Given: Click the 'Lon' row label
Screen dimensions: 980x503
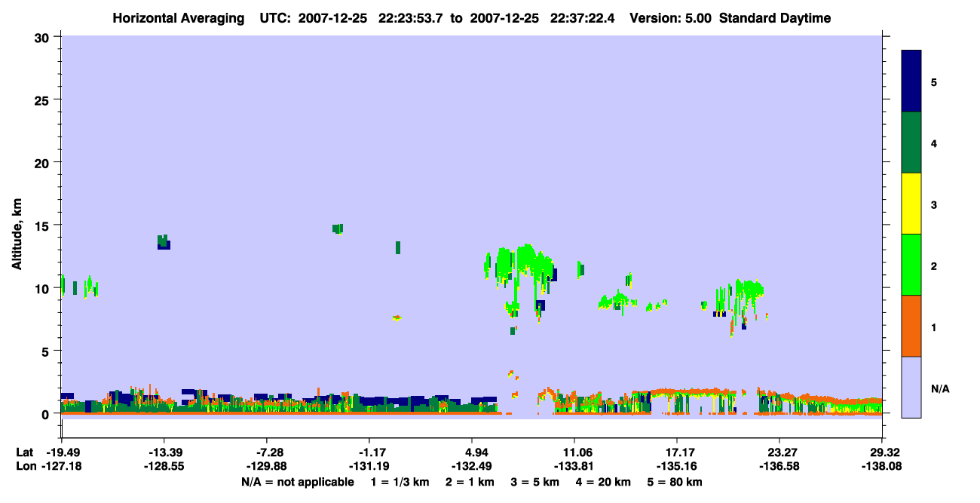Looking at the screenshot, I should 25,466.
